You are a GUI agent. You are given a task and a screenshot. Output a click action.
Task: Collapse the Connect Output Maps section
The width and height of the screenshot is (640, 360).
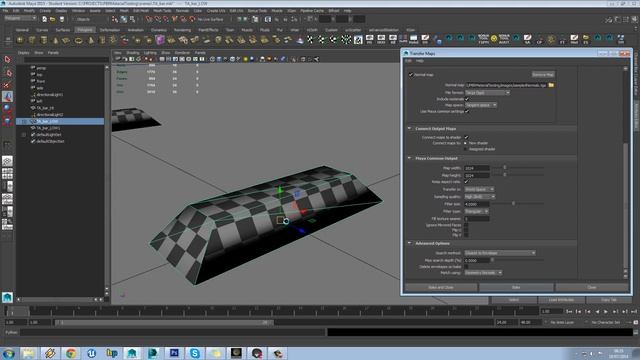(409, 128)
